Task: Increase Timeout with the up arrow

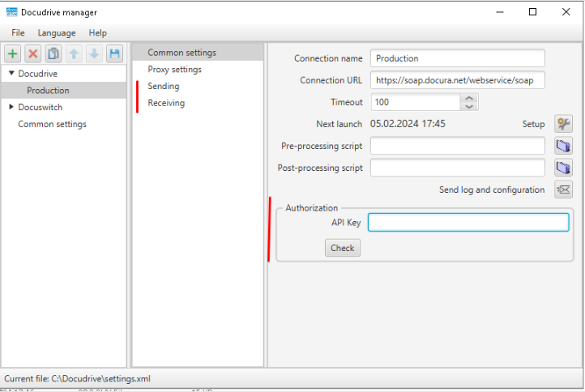Action: 469,98
